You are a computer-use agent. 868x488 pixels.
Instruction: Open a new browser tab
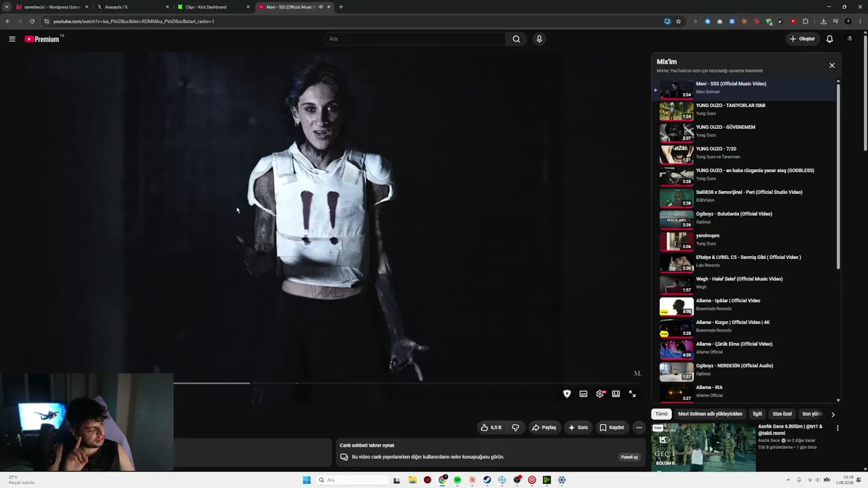pos(340,7)
